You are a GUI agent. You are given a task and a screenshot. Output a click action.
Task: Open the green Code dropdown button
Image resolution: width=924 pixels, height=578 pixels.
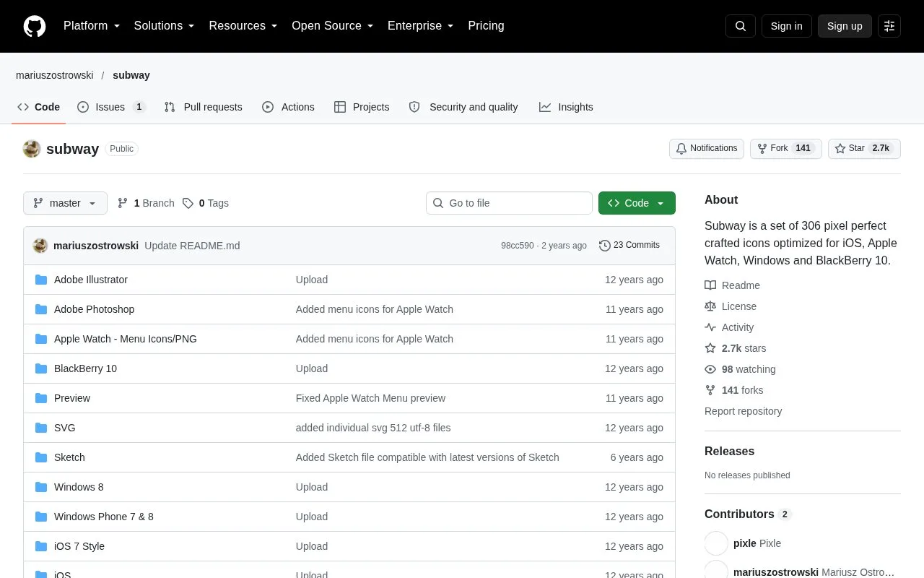click(x=637, y=203)
